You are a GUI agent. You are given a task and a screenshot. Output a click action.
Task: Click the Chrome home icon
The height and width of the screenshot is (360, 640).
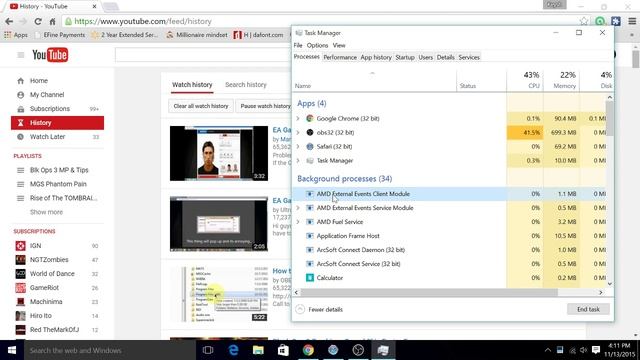52,21
